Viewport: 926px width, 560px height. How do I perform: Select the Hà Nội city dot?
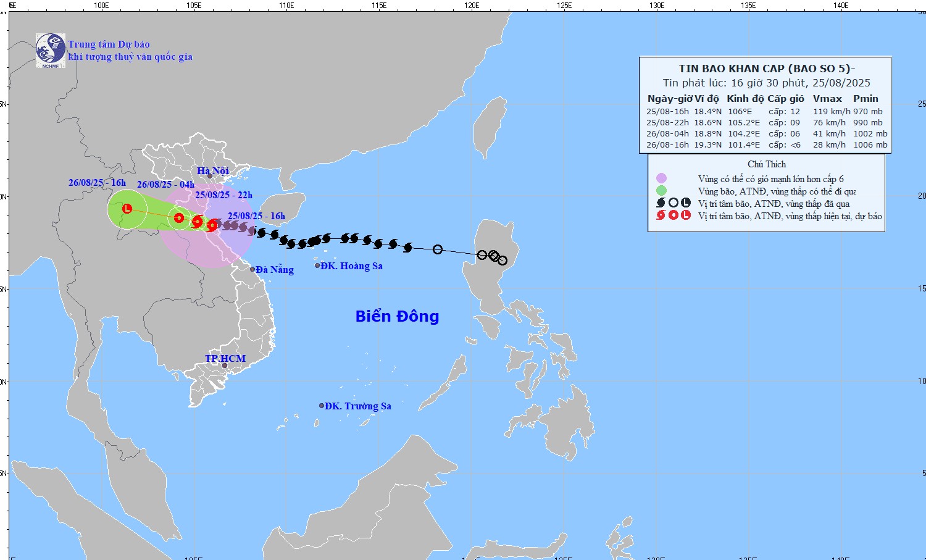pos(210,176)
